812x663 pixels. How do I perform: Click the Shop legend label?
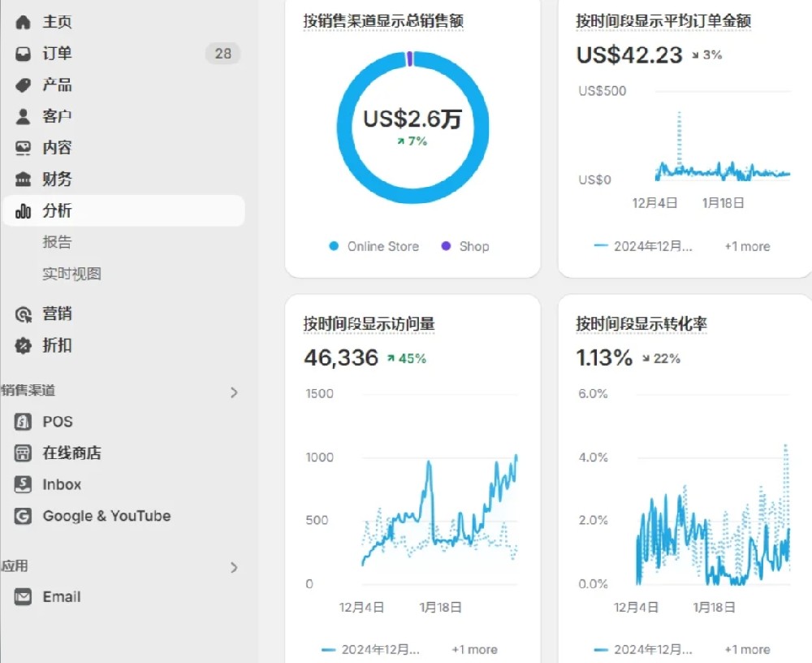coord(474,247)
